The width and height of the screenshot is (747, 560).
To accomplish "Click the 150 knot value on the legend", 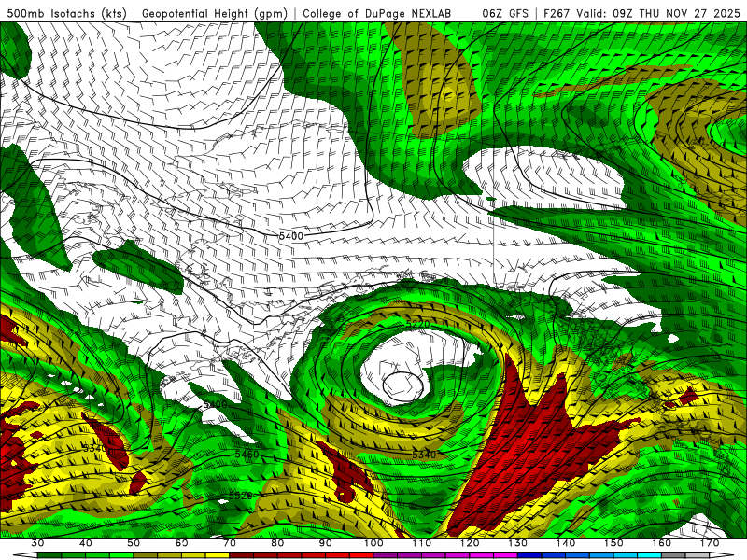I will pyautogui.click(x=613, y=543).
